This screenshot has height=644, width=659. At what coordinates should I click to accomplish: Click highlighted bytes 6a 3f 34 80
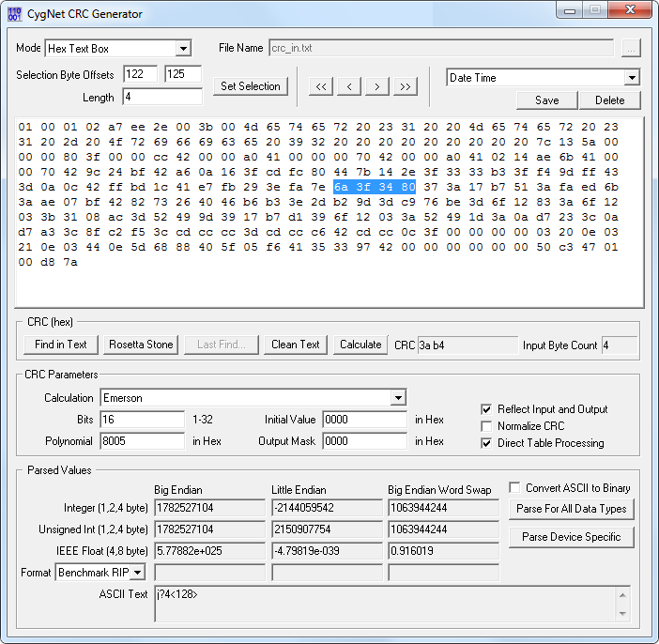coord(375,187)
